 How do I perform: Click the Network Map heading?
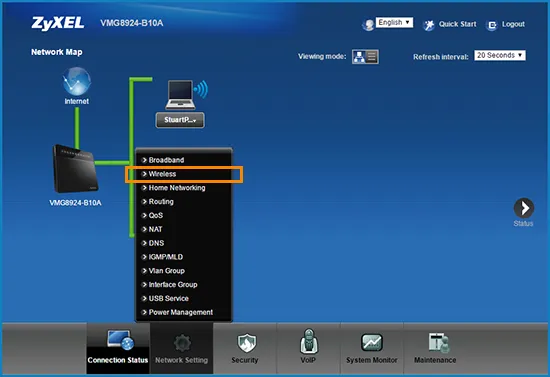pyautogui.click(x=57, y=52)
